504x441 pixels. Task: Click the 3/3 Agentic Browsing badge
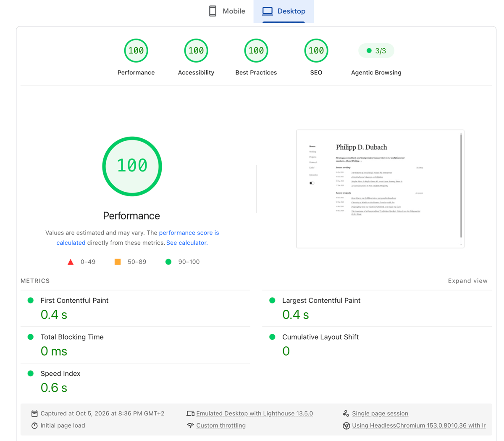click(376, 51)
